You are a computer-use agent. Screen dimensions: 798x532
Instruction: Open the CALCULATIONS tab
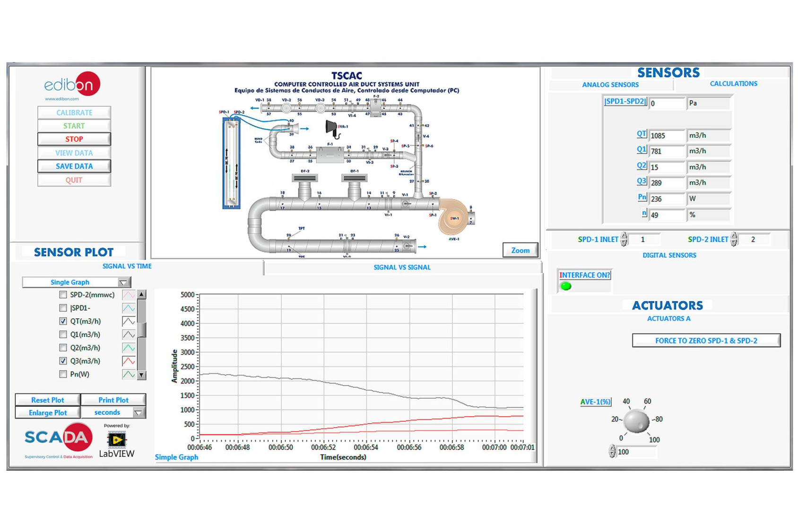pos(733,84)
